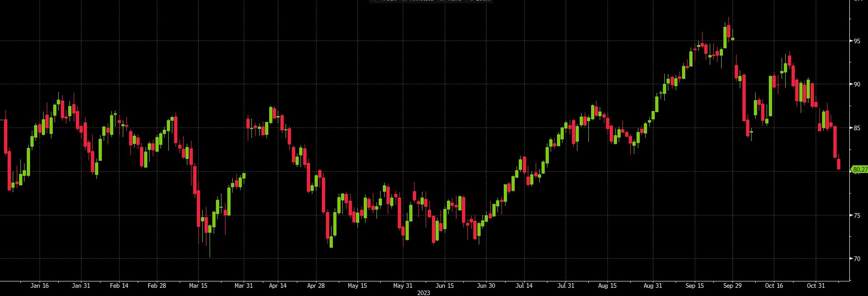Screen dimensions: 868x296
Task: Click the 80.27 last price tag
Action: 859,169
